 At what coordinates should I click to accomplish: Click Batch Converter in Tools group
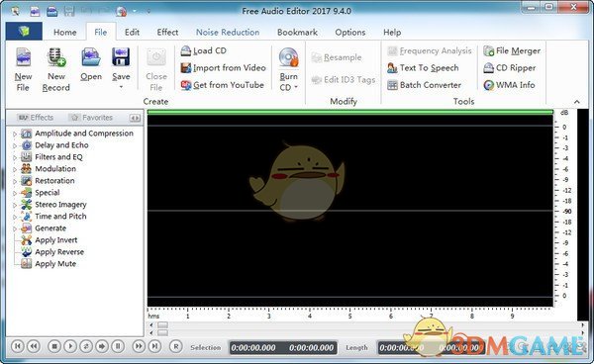click(x=425, y=85)
